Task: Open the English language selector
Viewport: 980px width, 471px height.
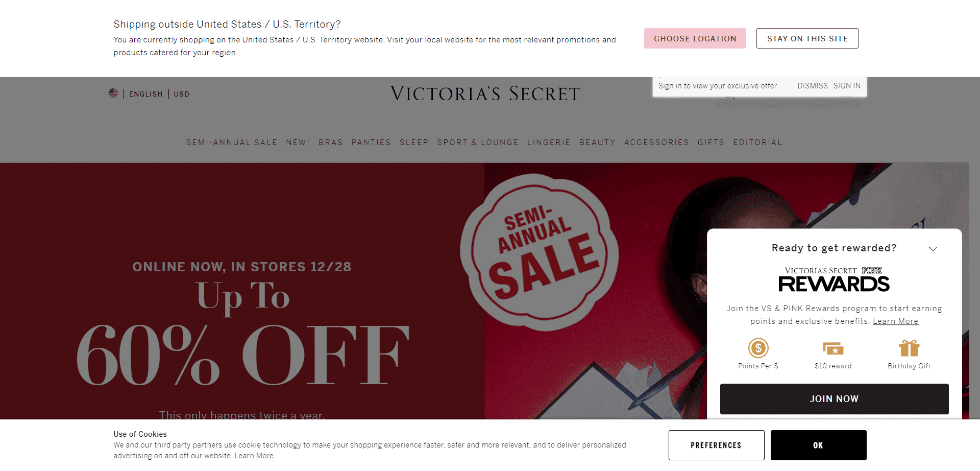Action: pos(145,94)
